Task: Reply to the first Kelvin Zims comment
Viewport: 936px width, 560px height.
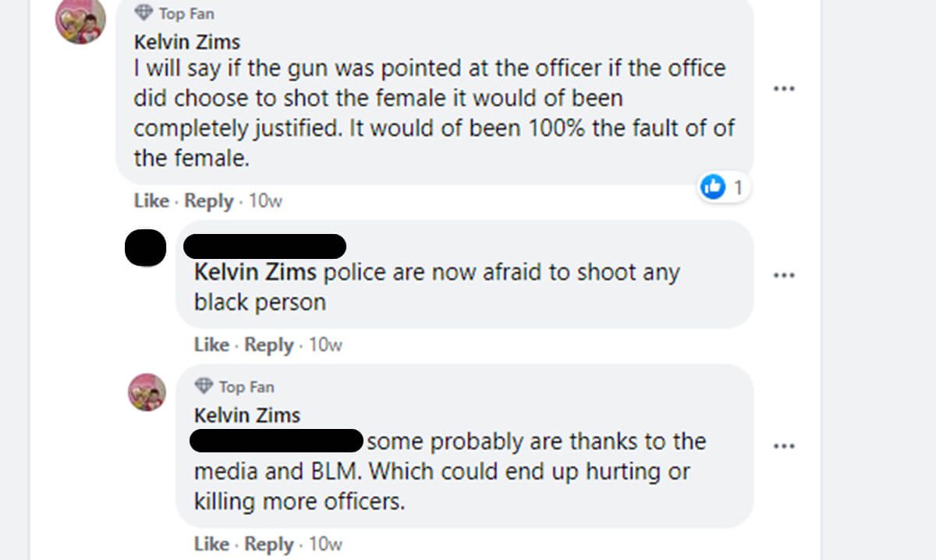Action: click(208, 201)
